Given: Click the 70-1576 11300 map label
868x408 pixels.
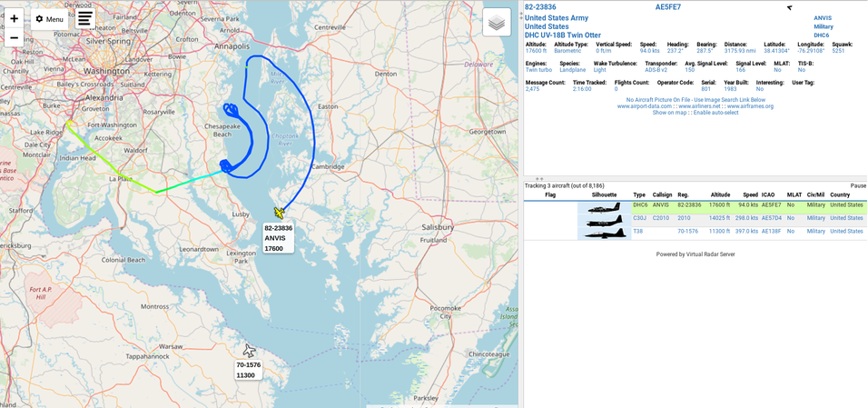Looking at the screenshot, I should [248, 370].
